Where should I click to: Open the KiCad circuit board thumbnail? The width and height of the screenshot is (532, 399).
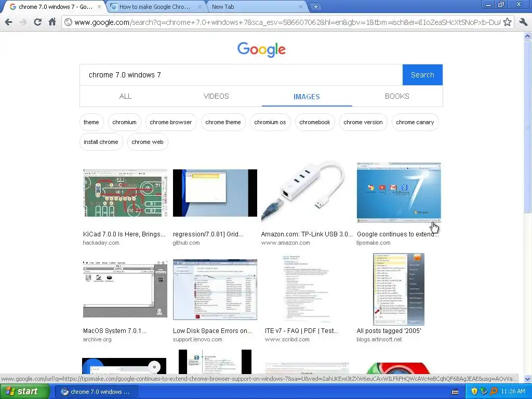125,193
